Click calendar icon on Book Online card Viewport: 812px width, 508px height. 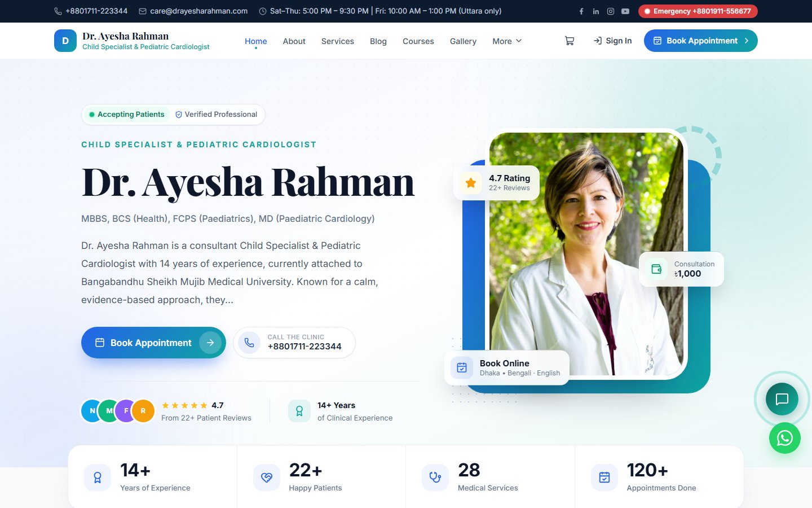tap(462, 367)
